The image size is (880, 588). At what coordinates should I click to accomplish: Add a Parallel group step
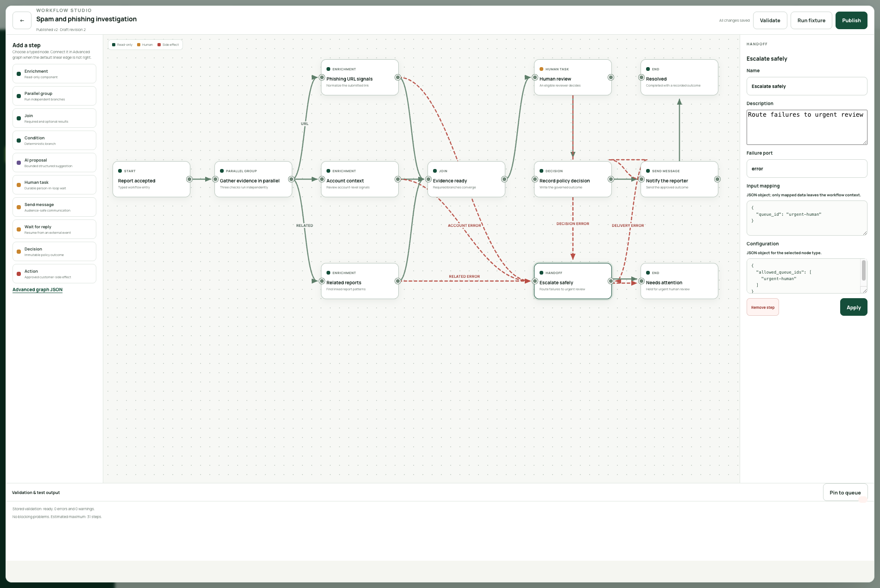pos(54,96)
